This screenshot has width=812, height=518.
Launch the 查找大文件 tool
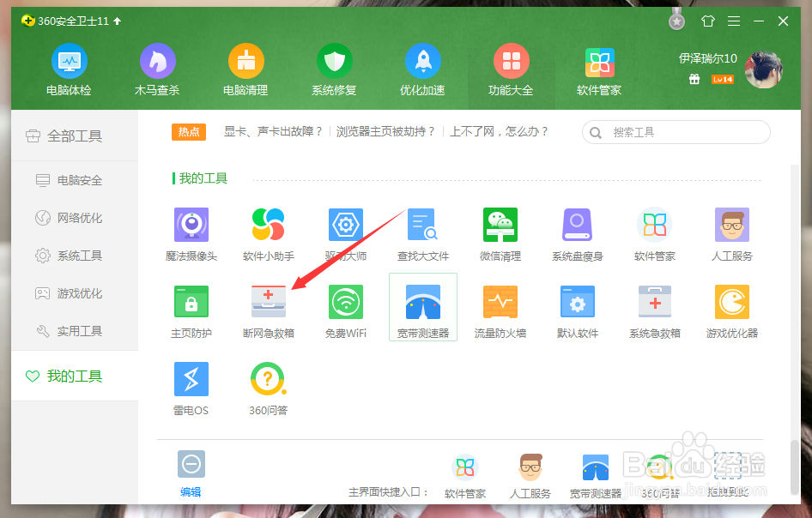click(423, 234)
